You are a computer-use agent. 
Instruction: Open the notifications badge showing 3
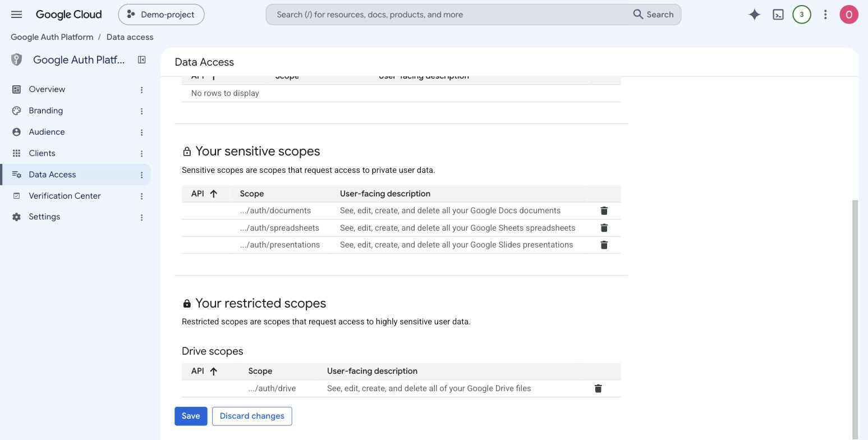pyautogui.click(x=802, y=15)
